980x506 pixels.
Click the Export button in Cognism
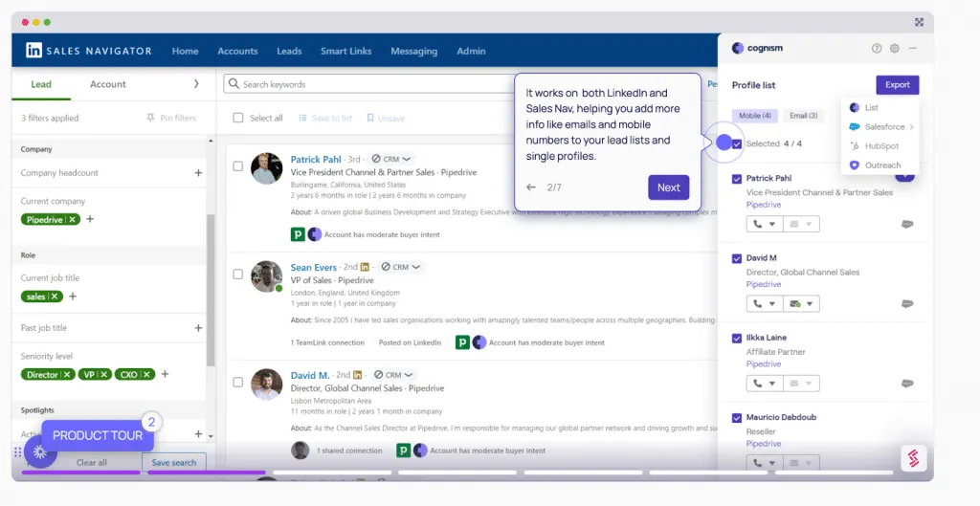[x=897, y=84]
